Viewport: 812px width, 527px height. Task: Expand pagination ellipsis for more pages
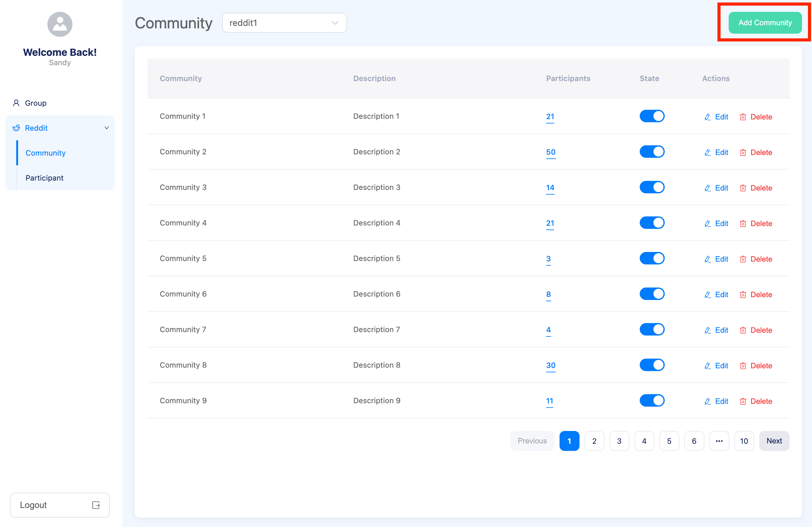[719, 441]
